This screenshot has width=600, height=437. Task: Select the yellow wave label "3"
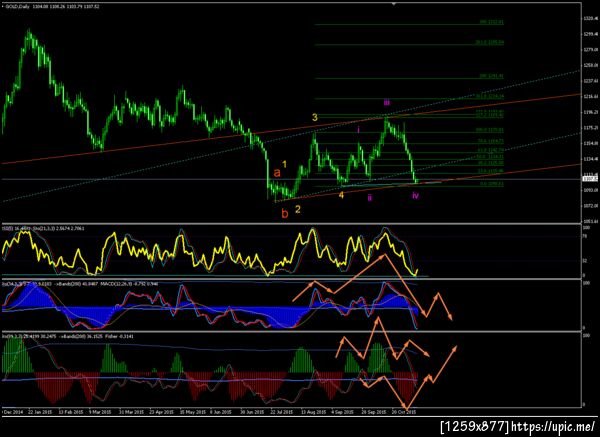315,117
